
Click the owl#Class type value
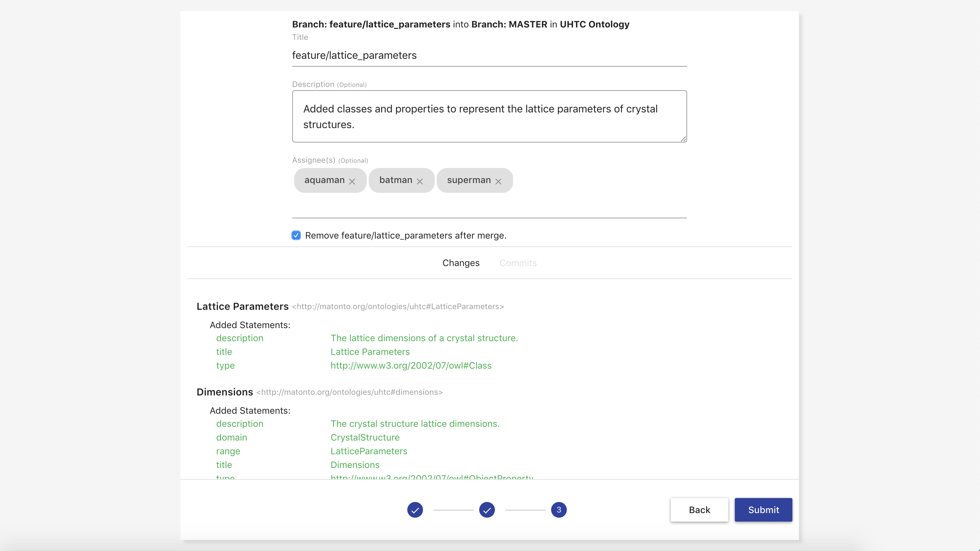[411, 365]
